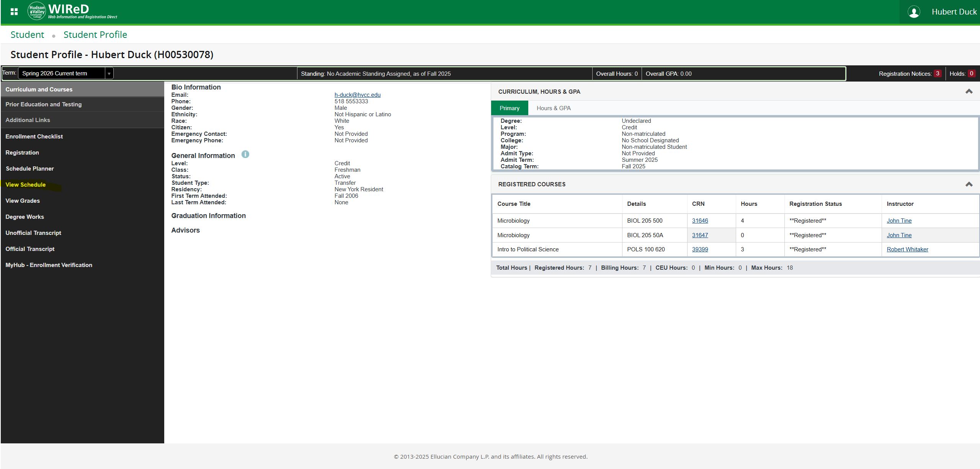
Task: Collapse the Registered Courses panel
Action: [x=969, y=184]
